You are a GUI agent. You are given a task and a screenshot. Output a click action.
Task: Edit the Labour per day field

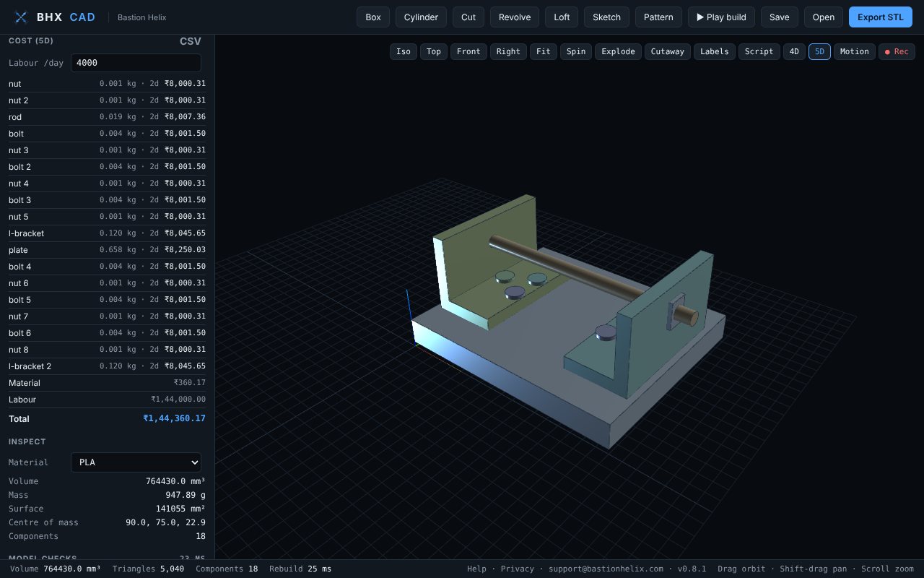point(136,63)
